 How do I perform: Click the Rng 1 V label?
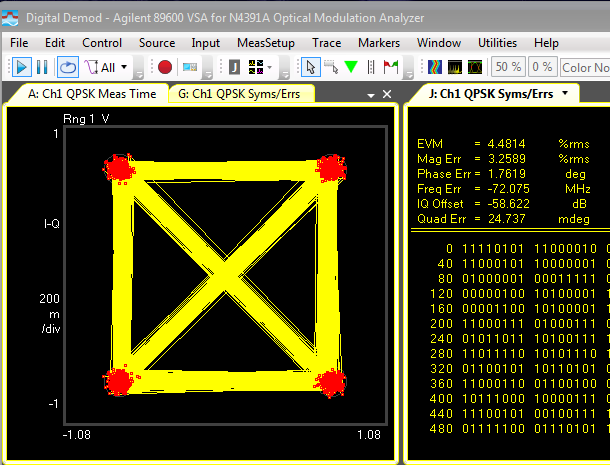click(86, 119)
